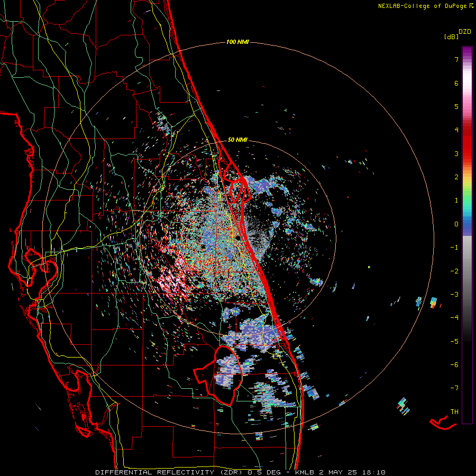The image size is (476, 476).
Task: Click the 18:10 time stamp
Action: coord(374,472)
